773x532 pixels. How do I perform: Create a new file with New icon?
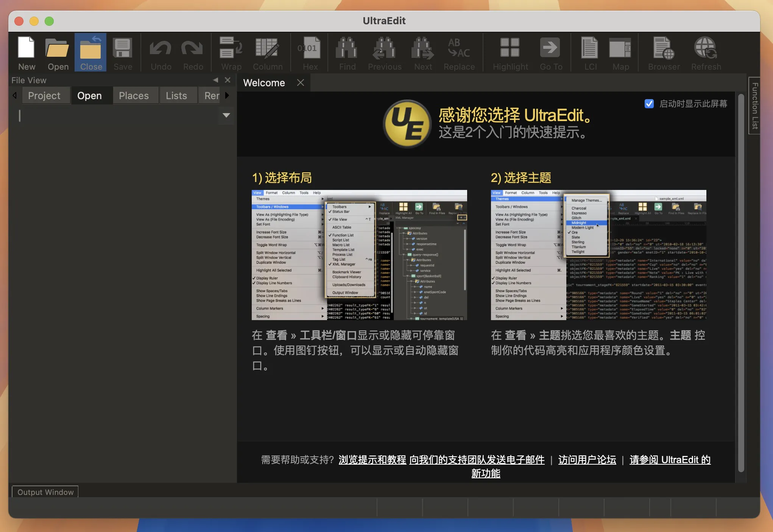(x=26, y=53)
